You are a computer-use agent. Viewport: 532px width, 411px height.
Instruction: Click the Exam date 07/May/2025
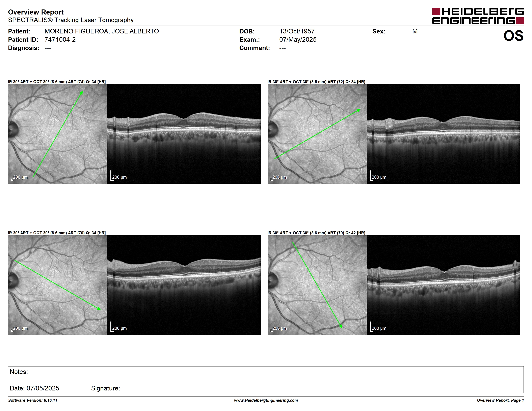pyautogui.click(x=298, y=40)
